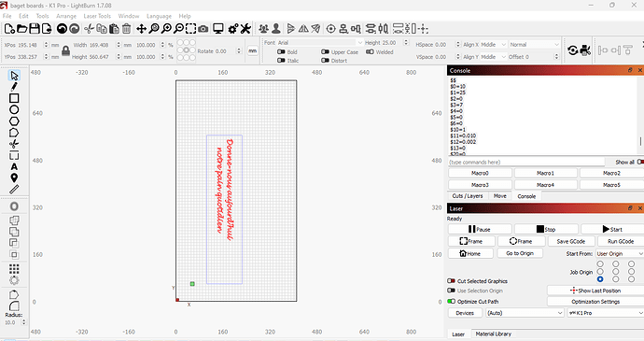Open the Align Y Middle dropdown
Image resolution: width=644 pixels, height=341 pixels.
tap(494, 57)
